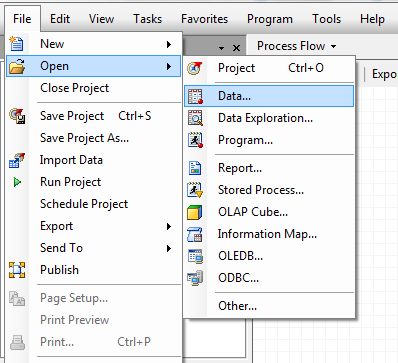
Task: Open the Edit menu
Action: click(60, 19)
